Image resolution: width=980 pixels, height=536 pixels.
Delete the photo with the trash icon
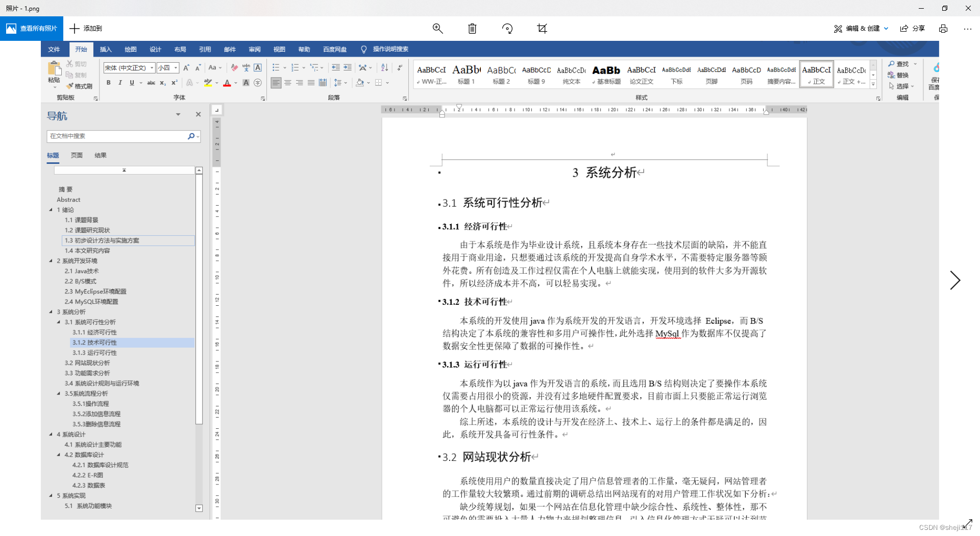(472, 29)
